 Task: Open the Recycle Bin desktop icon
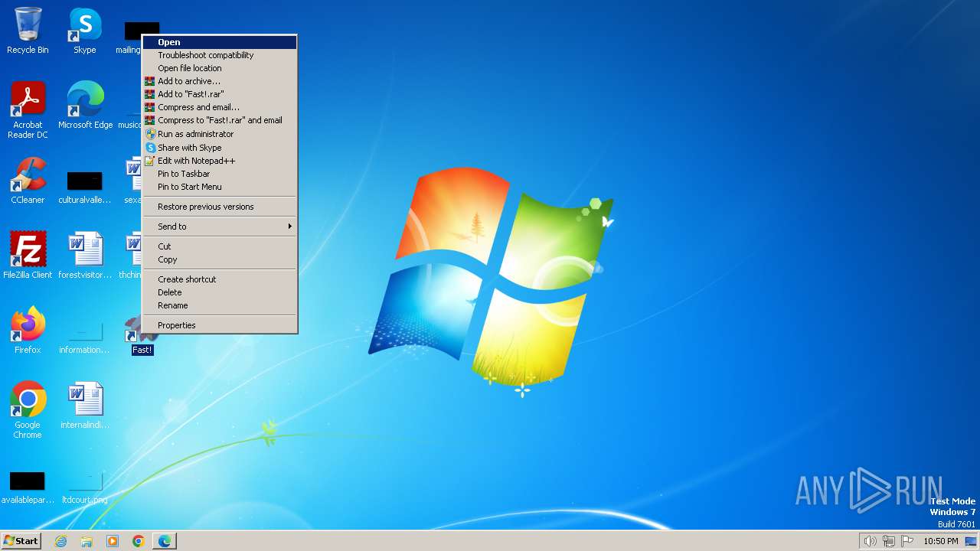pyautogui.click(x=28, y=31)
